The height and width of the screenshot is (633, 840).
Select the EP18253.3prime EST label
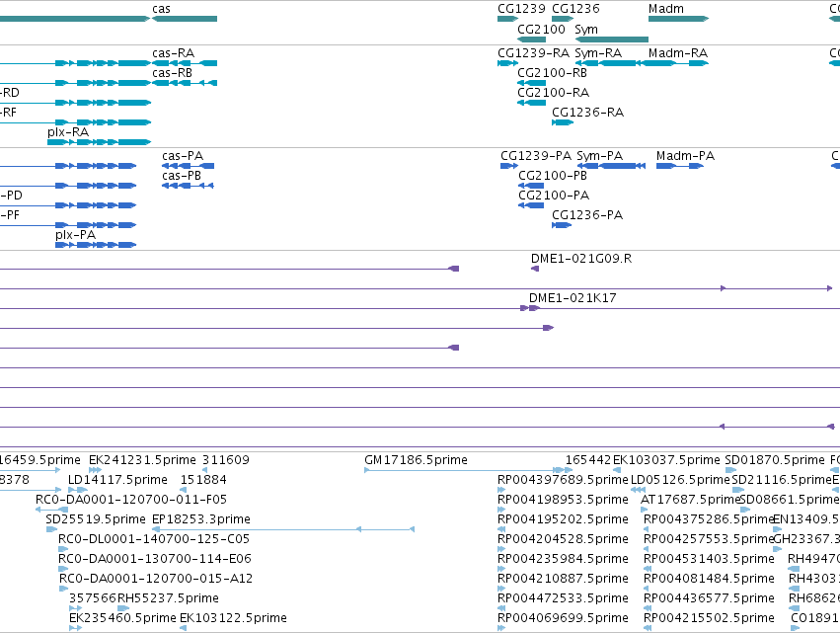pos(201,519)
